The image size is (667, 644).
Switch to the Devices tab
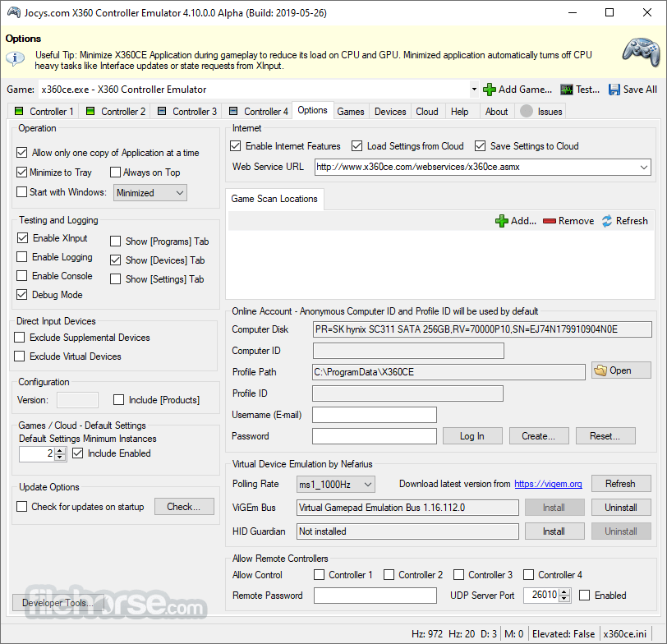pyautogui.click(x=390, y=112)
